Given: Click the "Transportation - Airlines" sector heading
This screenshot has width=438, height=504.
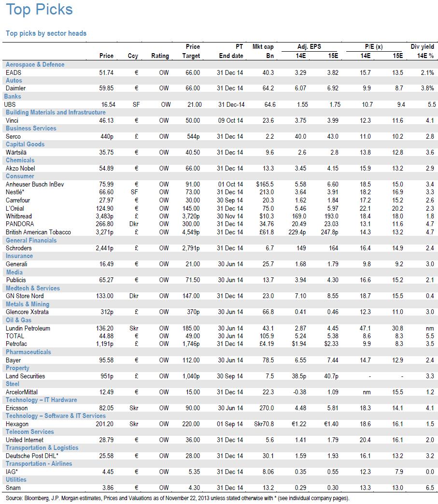Looking at the screenshot, I should [x=39, y=464].
